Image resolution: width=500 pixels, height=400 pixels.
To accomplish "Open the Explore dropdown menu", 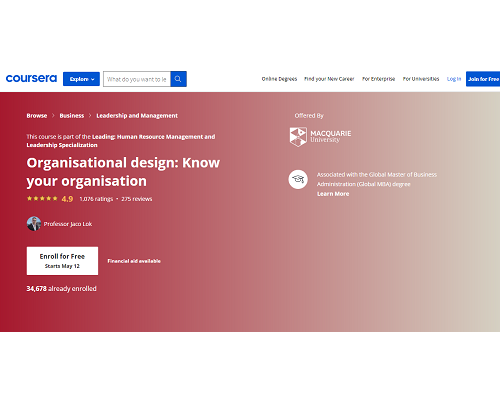I will (x=81, y=79).
